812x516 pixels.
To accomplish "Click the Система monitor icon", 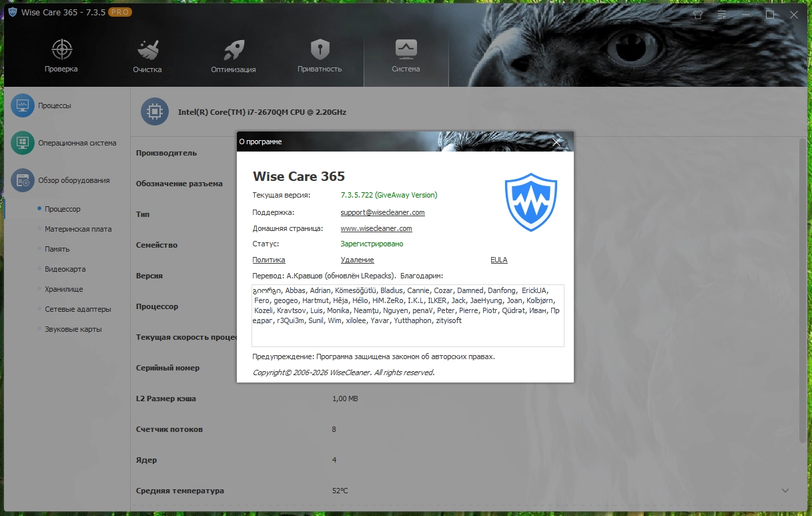I will click(x=406, y=49).
